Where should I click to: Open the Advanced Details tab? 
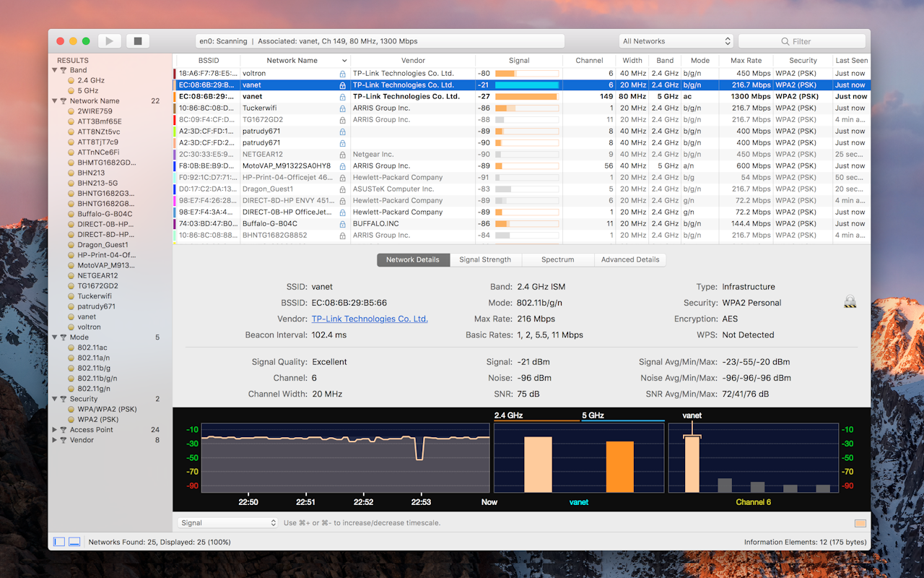[630, 259]
